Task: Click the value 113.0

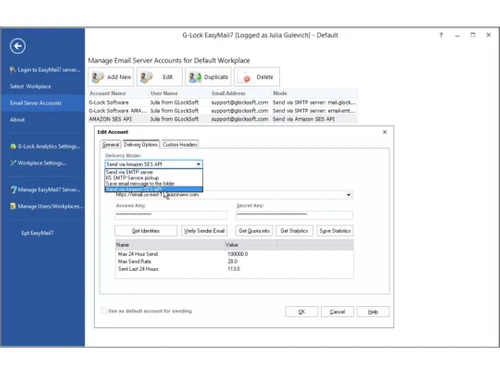Action: point(234,269)
